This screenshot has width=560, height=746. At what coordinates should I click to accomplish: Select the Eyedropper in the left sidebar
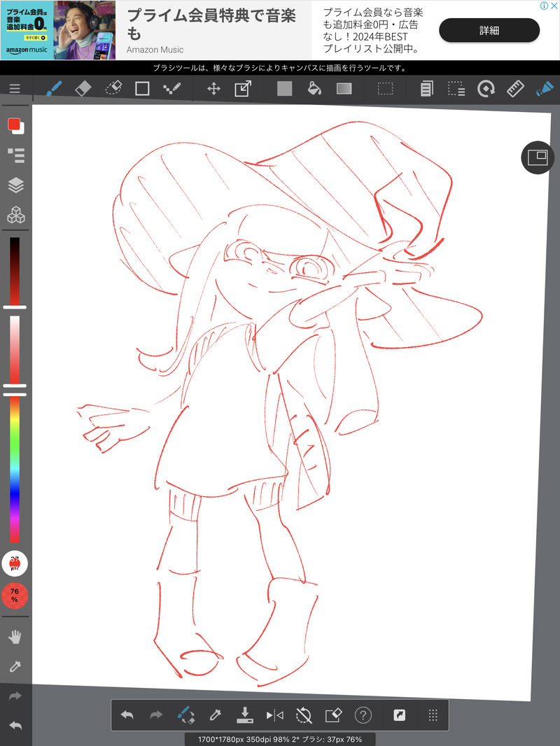(15, 666)
